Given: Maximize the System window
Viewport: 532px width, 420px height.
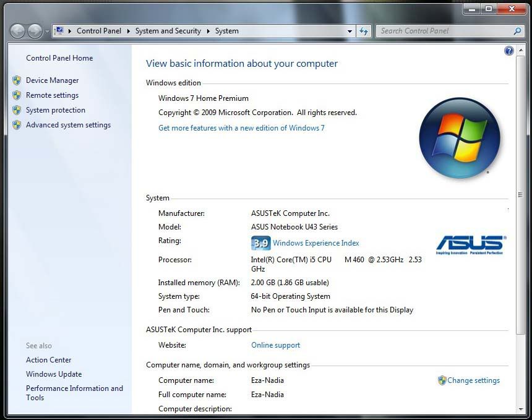Looking at the screenshot, I should (x=489, y=9).
